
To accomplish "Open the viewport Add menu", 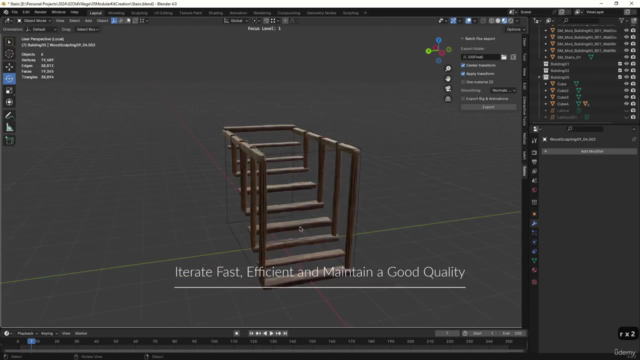I will 88,21.
